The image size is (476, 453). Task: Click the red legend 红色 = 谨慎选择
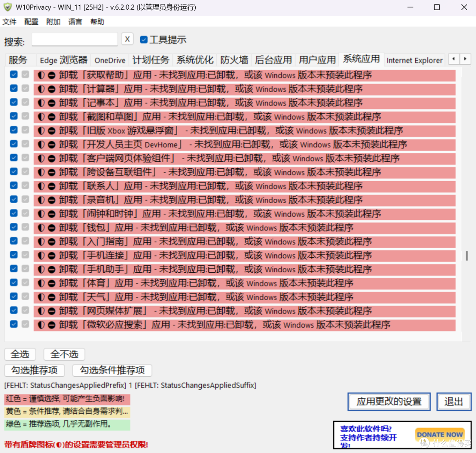(67, 399)
